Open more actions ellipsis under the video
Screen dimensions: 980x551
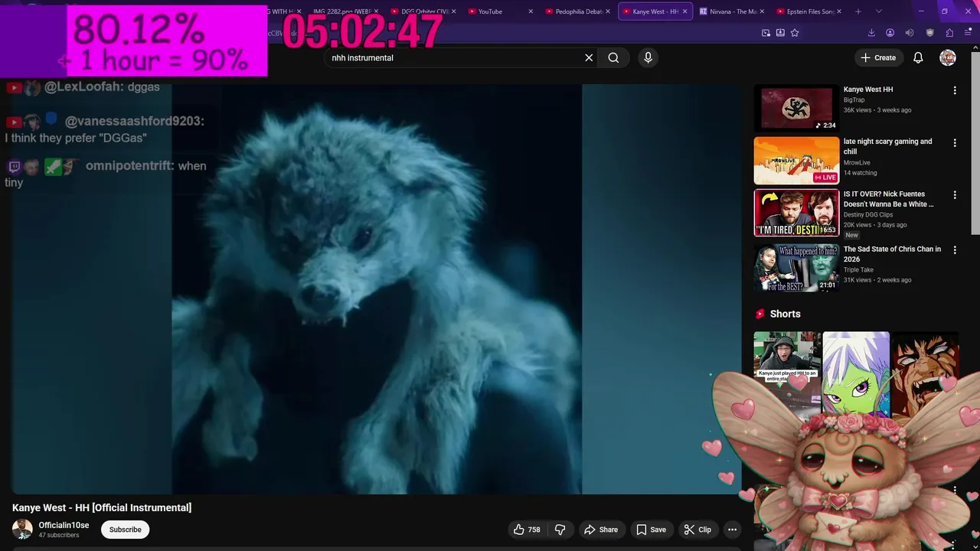732,530
